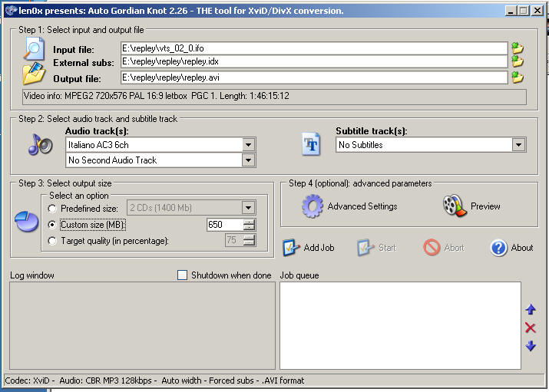
Task: Select Target quality radio option
Action: click(x=52, y=241)
